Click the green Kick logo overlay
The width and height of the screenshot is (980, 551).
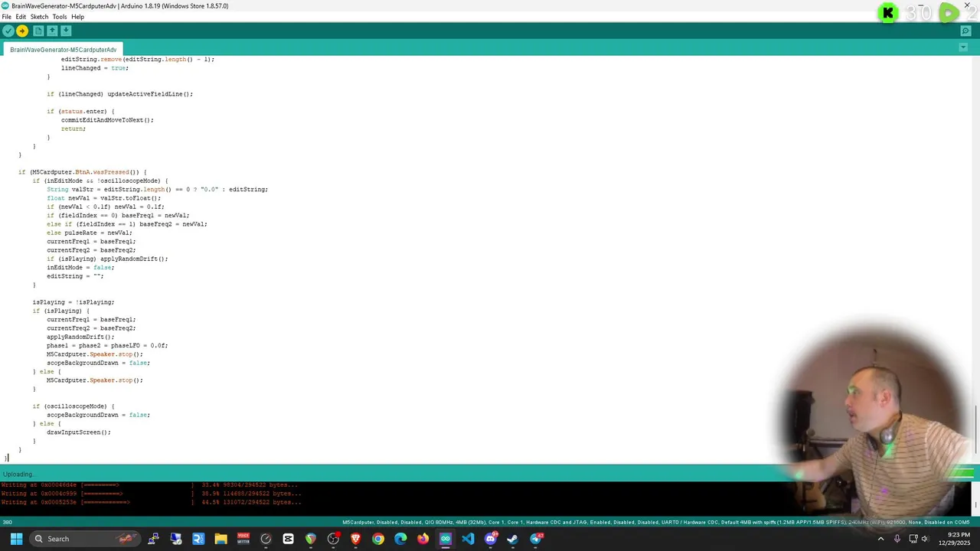(x=888, y=13)
